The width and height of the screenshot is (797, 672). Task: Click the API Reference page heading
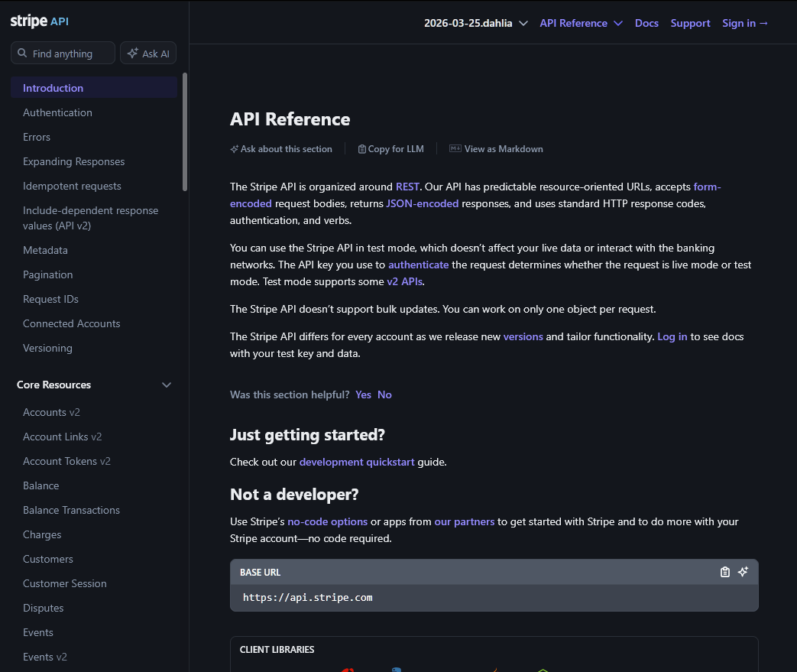pos(290,119)
